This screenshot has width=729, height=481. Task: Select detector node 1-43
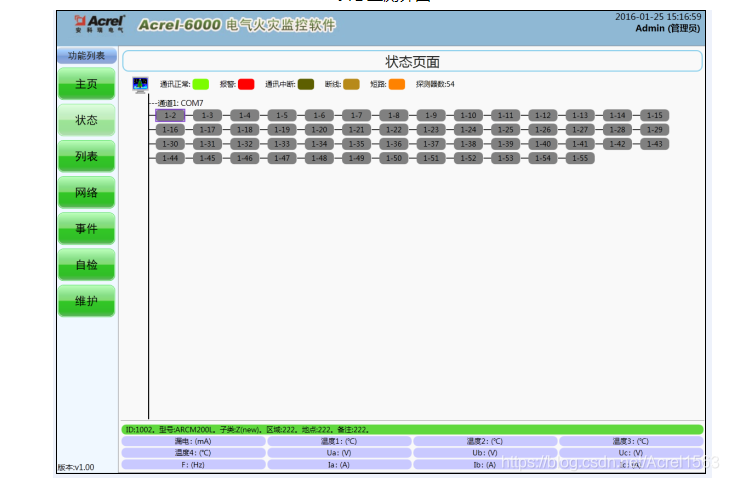[x=655, y=144]
